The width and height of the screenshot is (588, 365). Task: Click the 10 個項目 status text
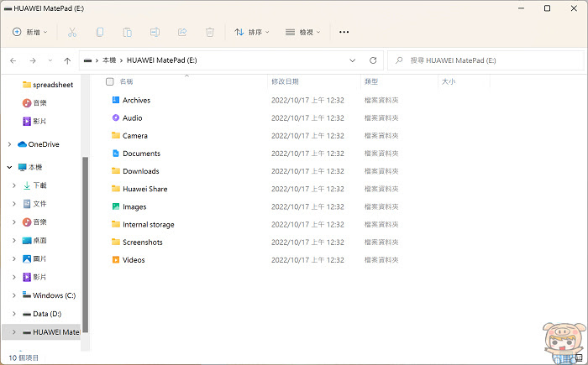click(24, 358)
